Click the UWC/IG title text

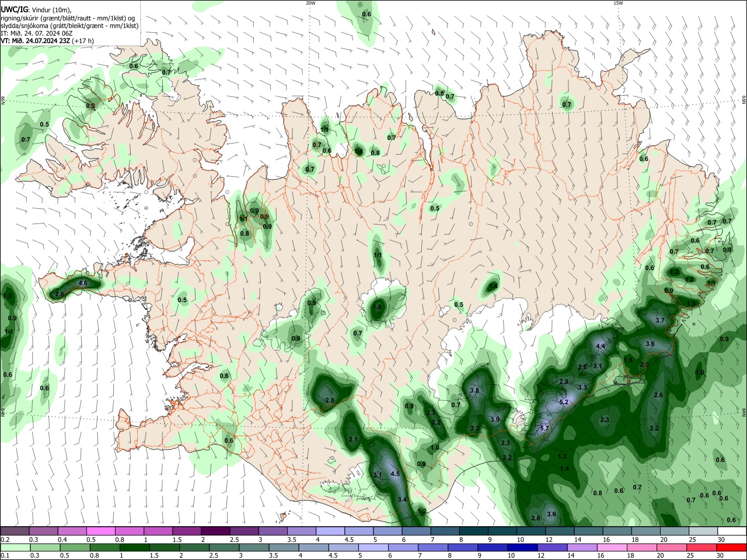tap(14, 10)
